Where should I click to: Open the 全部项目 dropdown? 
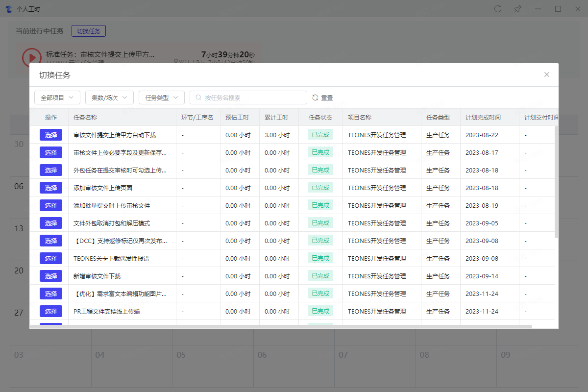57,98
